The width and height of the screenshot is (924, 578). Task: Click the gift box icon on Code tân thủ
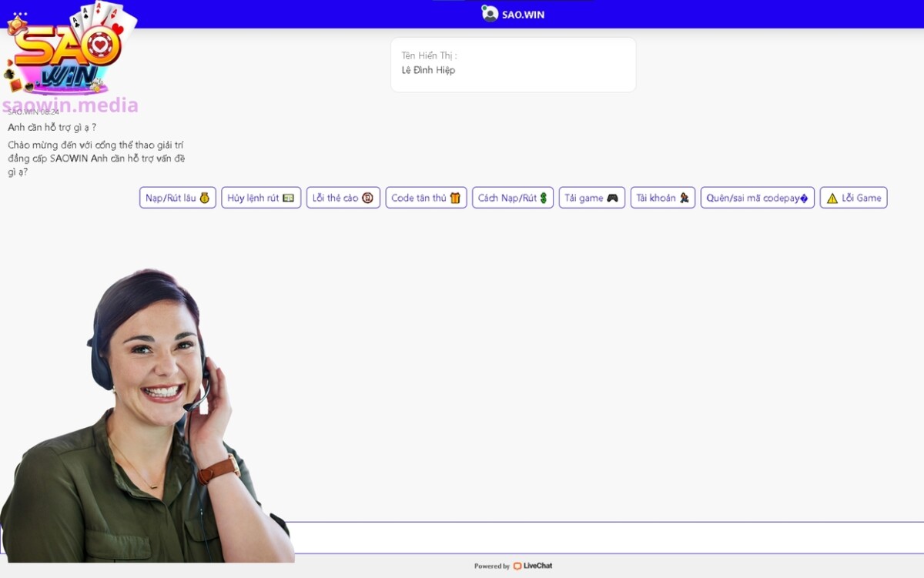click(x=456, y=198)
